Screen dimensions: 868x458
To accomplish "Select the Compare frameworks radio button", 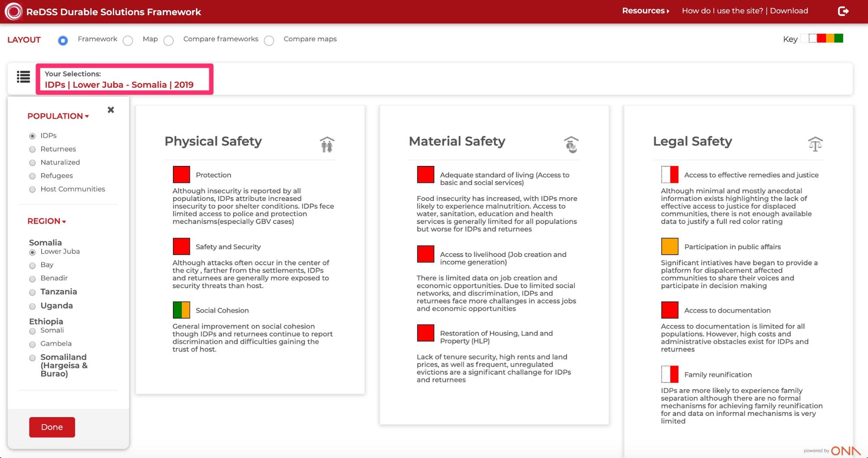I will 168,41.
